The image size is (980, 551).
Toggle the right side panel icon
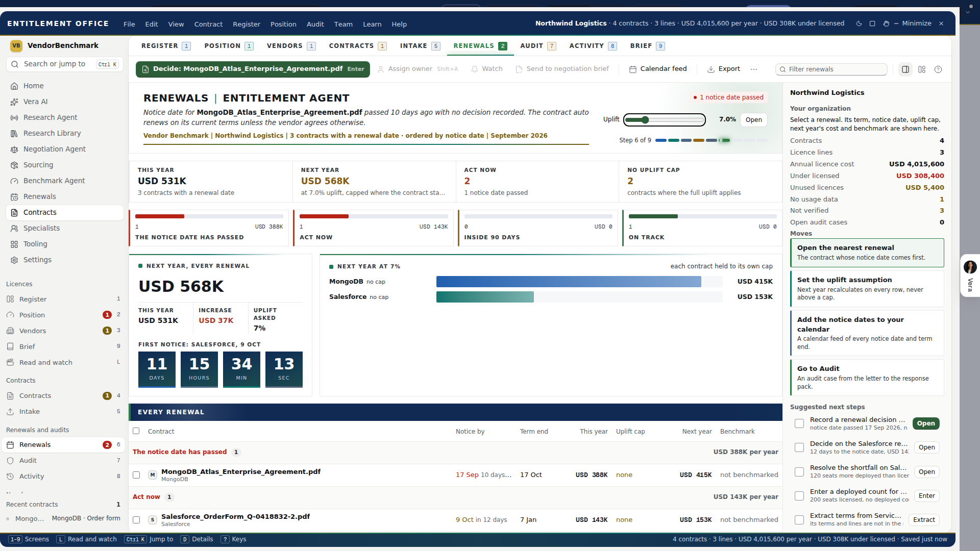[905, 69]
